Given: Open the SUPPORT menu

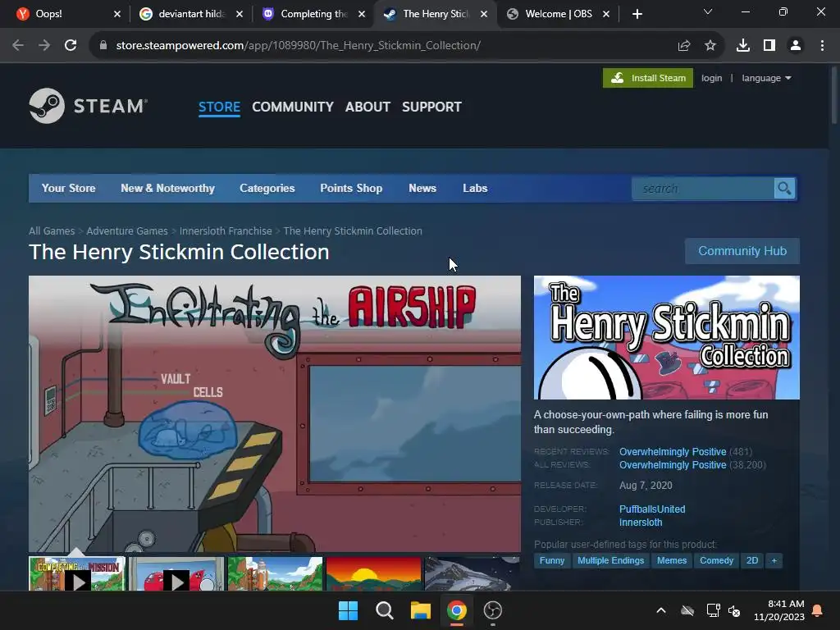Looking at the screenshot, I should pos(431,107).
